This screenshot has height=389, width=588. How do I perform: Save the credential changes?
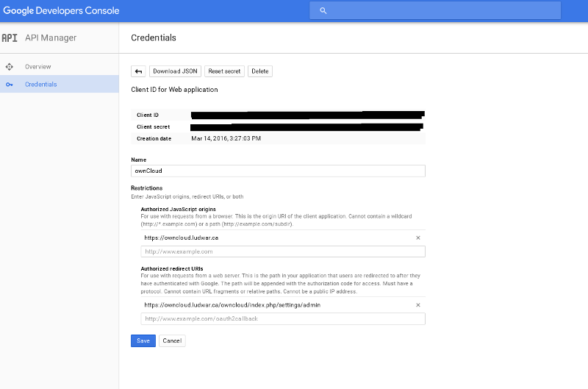coord(143,340)
